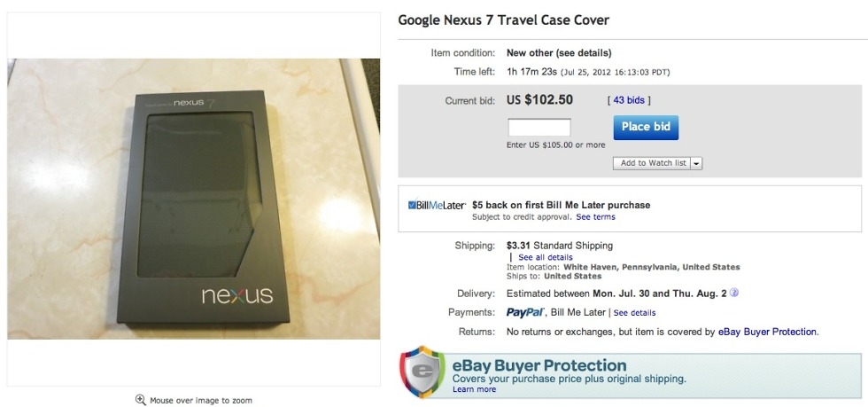Click the $5 back Bill Me Later offer headline
The height and width of the screenshot is (407, 868).
[x=561, y=205]
